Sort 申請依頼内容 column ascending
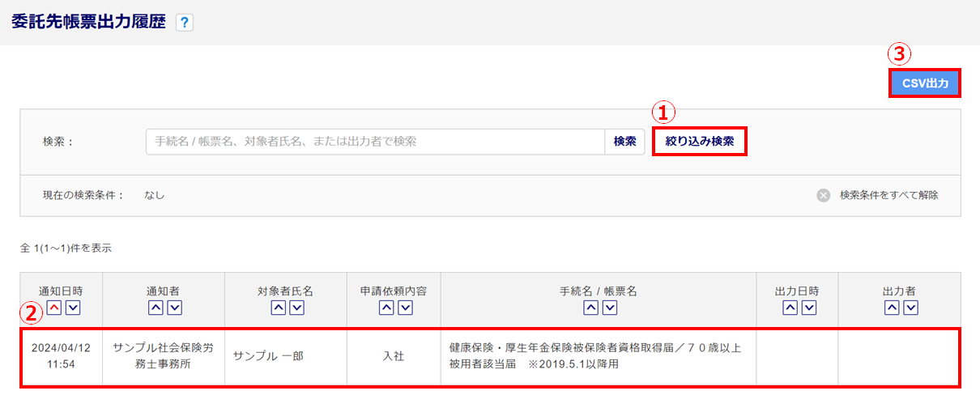980x395 pixels. pyautogui.click(x=386, y=308)
